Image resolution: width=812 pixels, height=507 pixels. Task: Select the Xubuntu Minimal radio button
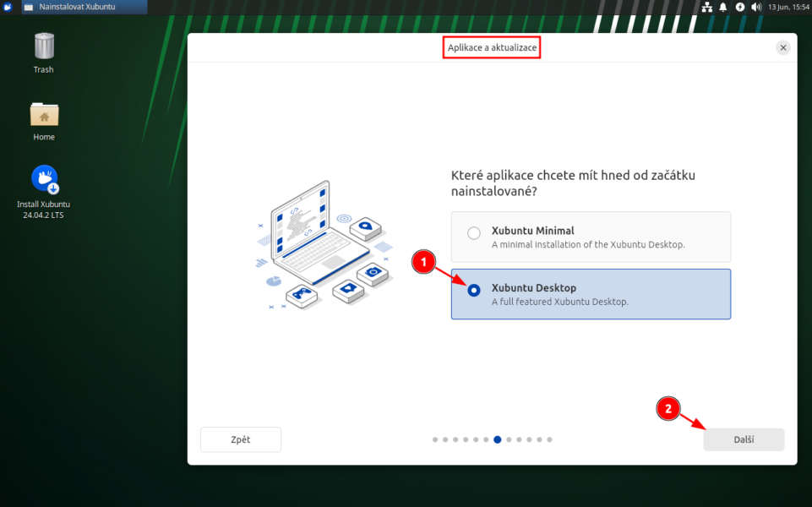point(473,233)
